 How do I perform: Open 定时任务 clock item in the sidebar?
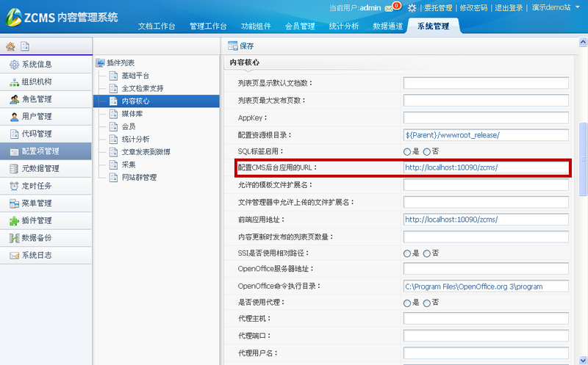pos(36,186)
